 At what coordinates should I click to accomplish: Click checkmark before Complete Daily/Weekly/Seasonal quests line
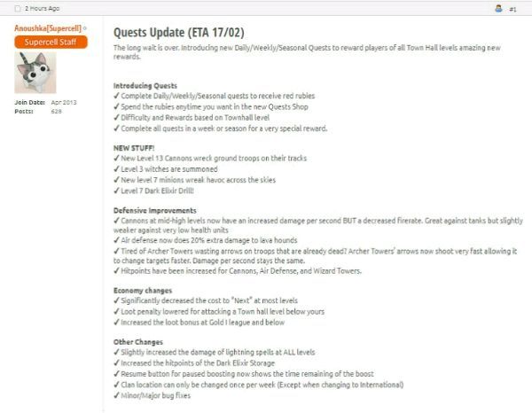coord(116,96)
